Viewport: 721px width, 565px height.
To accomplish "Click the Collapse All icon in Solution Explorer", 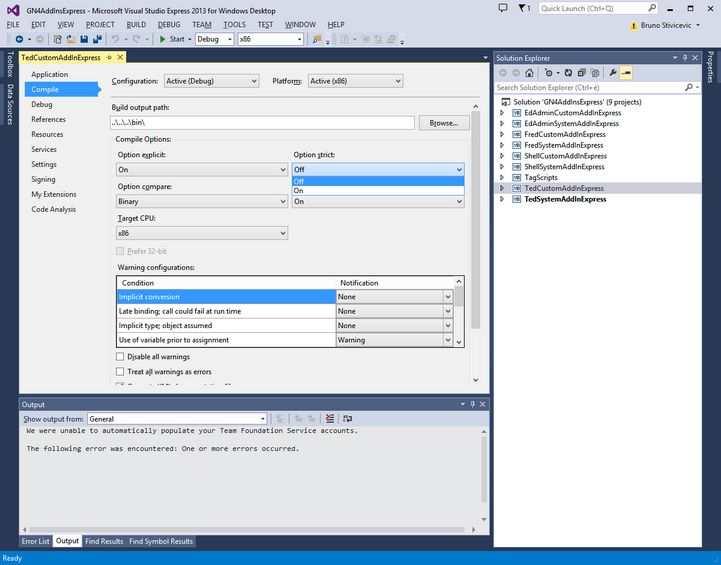I will coord(582,73).
